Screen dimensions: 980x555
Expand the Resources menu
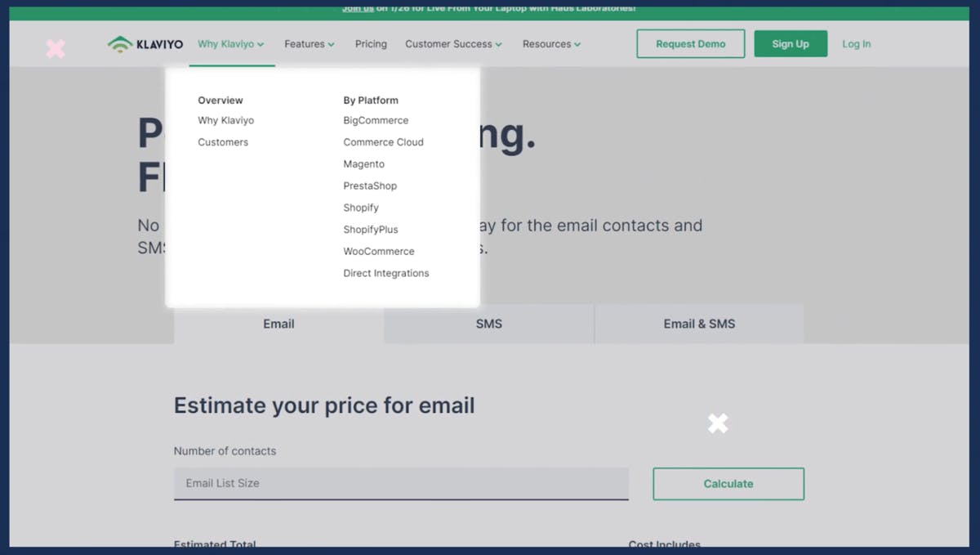tap(551, 44)
